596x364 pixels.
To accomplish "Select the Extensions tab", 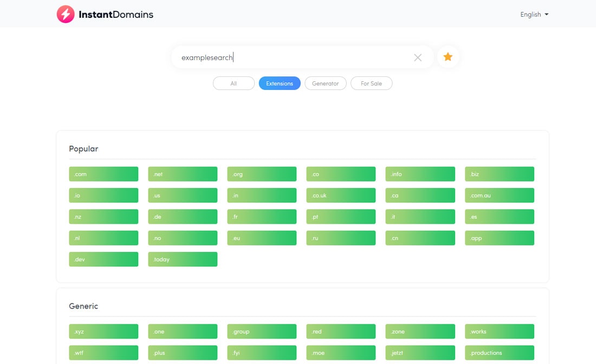I will (280, 83).
